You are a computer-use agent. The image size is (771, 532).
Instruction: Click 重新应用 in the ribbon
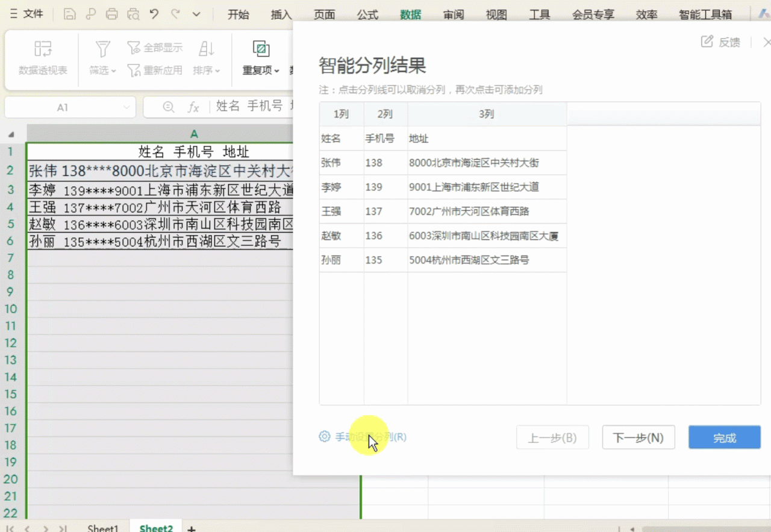coord(155,70)
